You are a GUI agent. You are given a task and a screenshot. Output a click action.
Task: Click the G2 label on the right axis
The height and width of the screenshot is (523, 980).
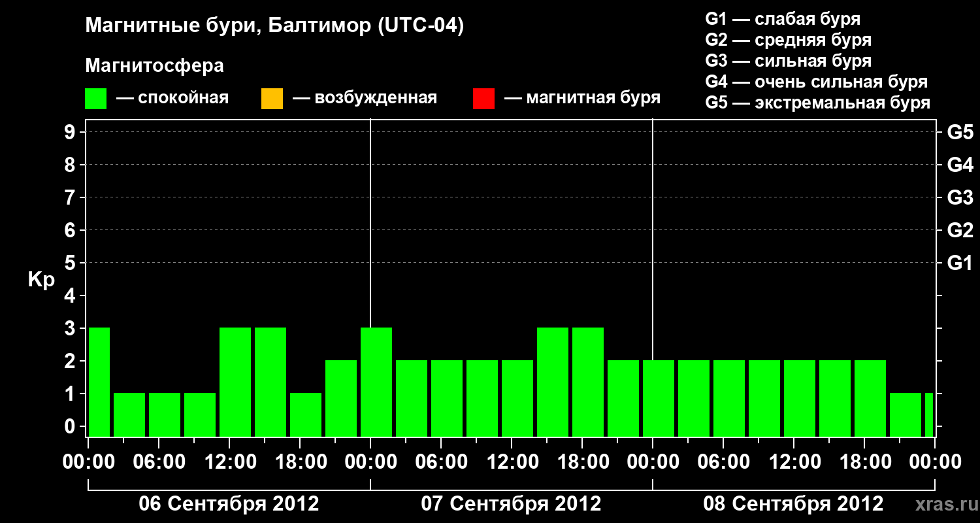point(960,230)
